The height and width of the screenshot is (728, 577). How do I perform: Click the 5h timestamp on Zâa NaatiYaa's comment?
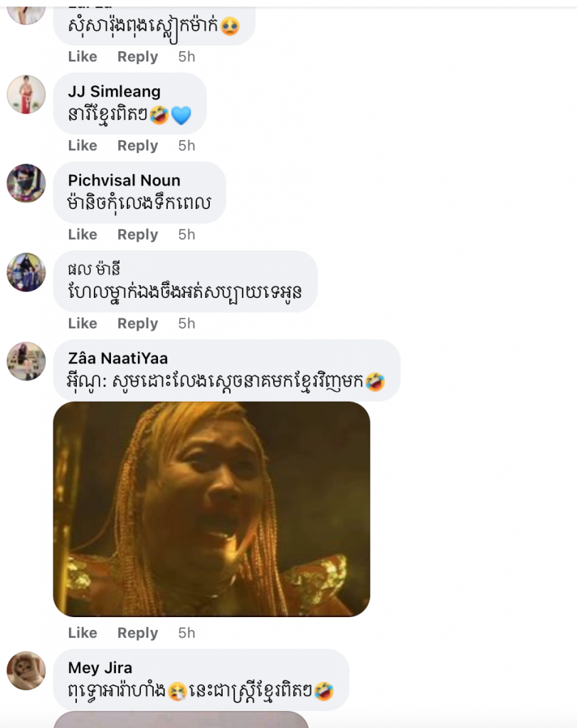186,633
